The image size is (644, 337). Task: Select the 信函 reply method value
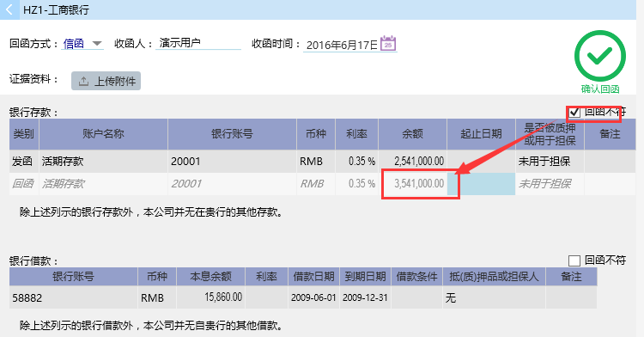pyautogui.click(x=74, y=44)
